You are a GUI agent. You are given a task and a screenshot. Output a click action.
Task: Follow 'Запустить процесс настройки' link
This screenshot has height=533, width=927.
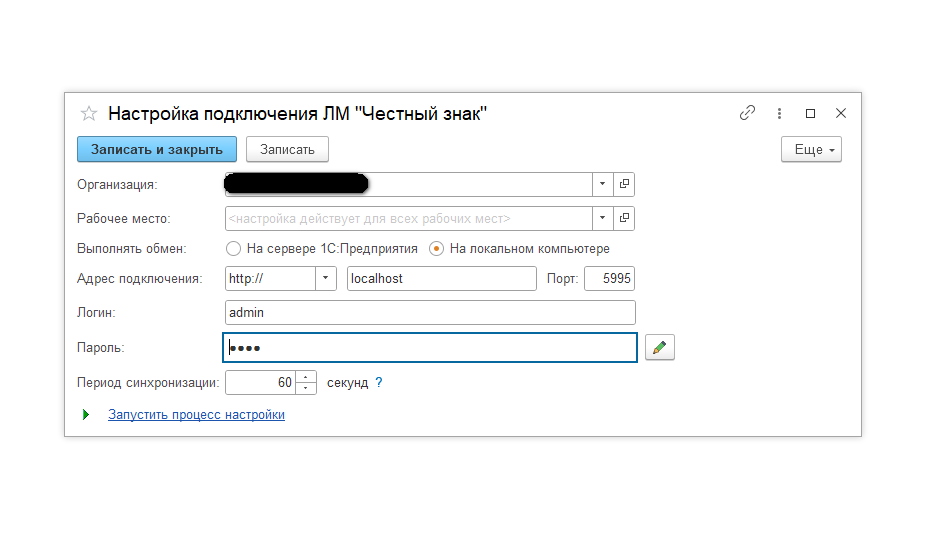[x=196, y=414]
